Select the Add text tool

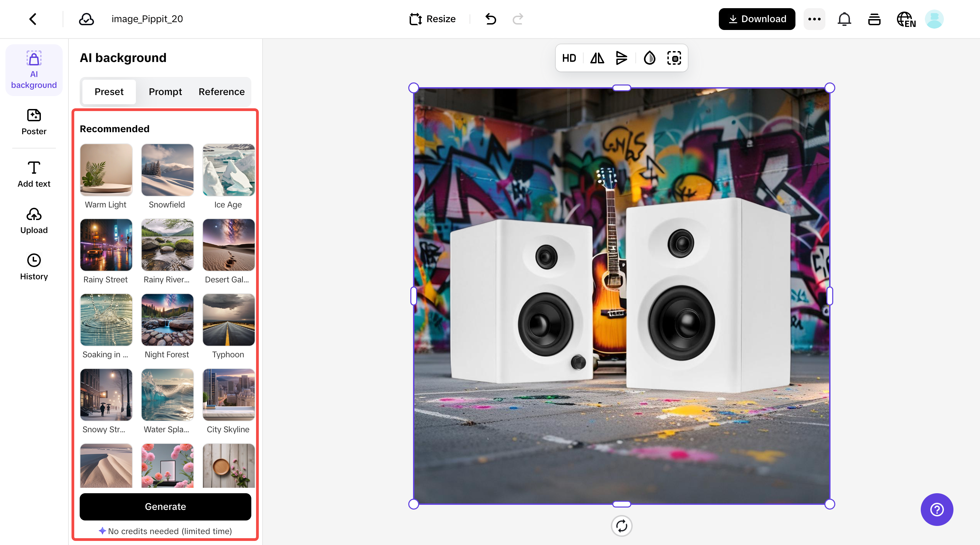coord(34,174)
